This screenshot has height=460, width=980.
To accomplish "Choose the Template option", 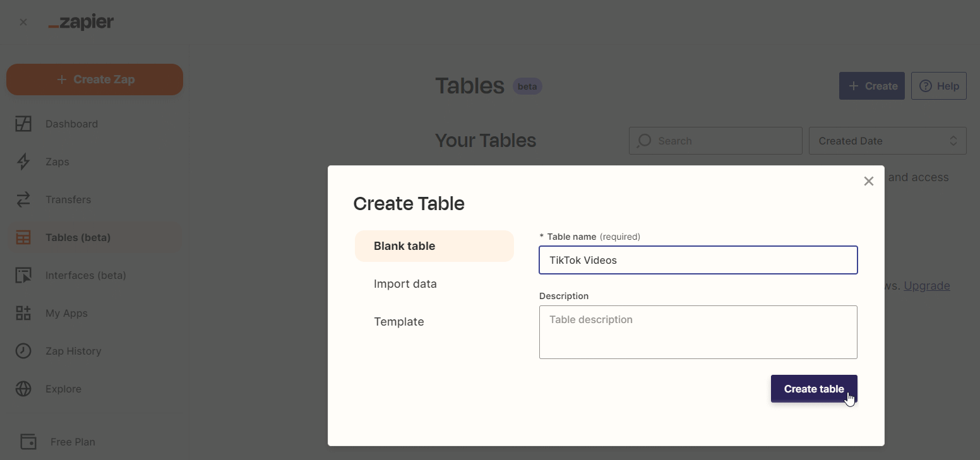I will (x=399, y=322).
